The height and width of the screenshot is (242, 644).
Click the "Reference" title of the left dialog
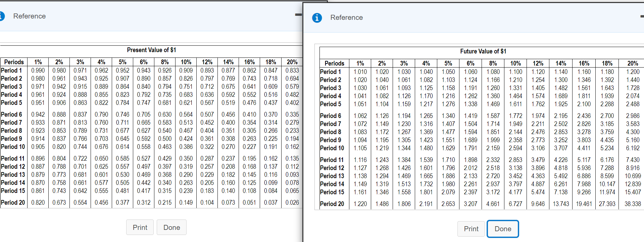30,16
